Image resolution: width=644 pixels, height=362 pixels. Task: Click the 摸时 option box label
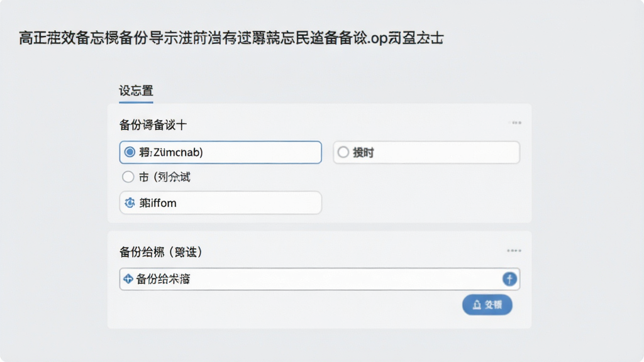[364, 153]
